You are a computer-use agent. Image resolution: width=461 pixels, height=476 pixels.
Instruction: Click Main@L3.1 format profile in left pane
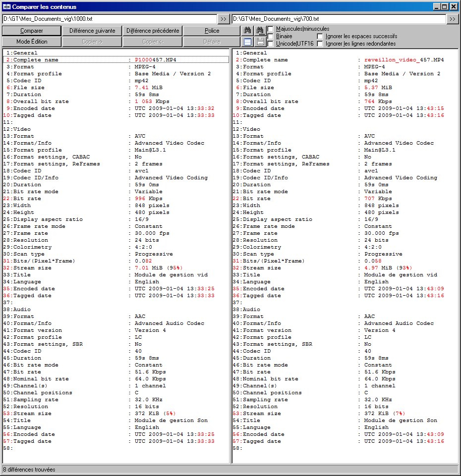(x=150, y=150)
